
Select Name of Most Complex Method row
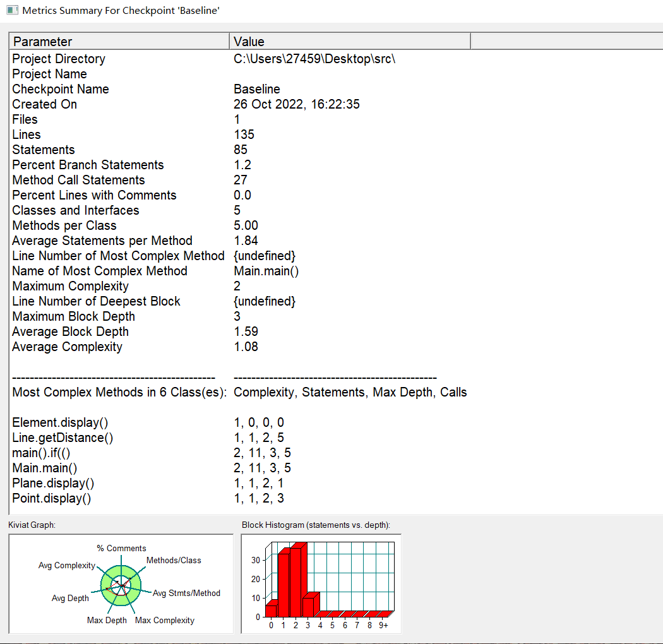(x=100, y=271)
